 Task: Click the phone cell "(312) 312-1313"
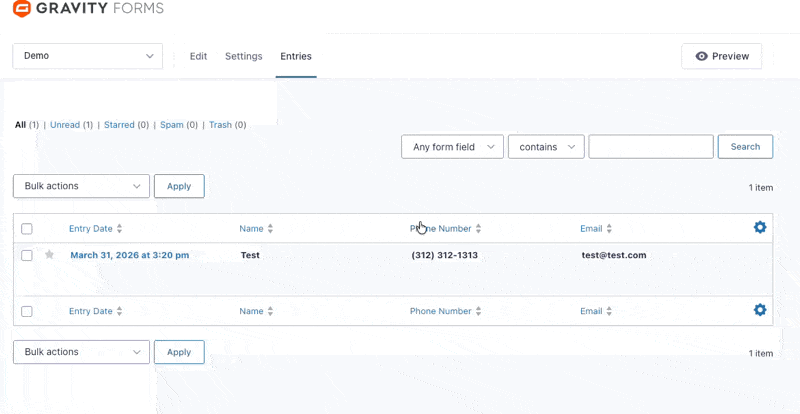444,255
